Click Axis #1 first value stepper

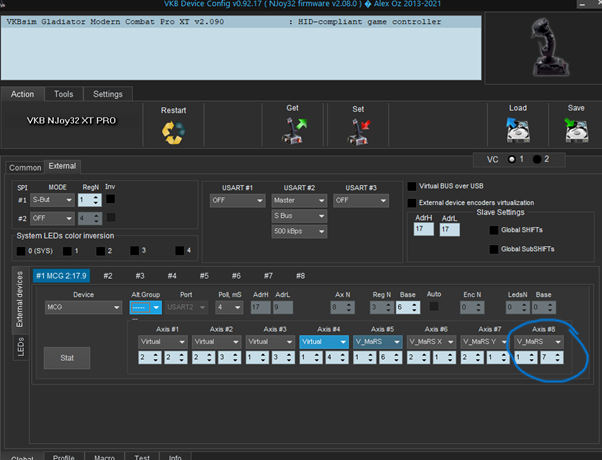point(150,357)
